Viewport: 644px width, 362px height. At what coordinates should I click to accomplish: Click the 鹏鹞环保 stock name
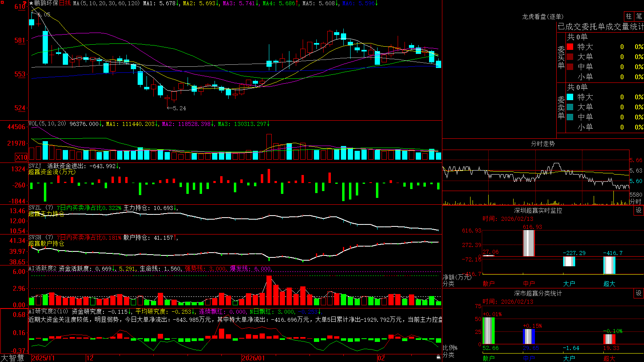(x=46, y=3)
